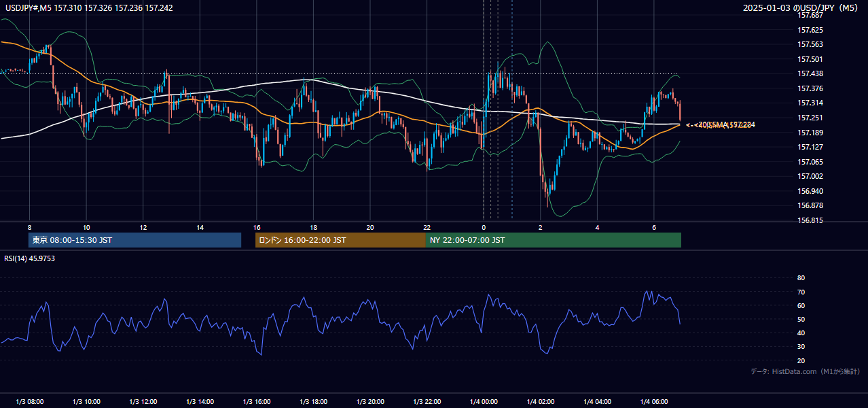Click the RSI scale level 30
Screen dimensions: 868x408
(x=801, y=347)
